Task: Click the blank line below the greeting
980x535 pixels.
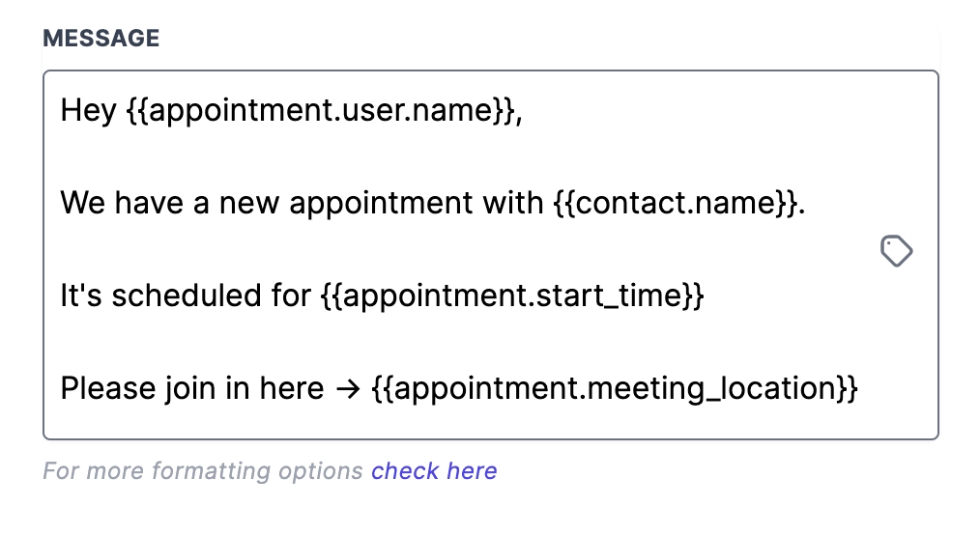Action: 290,157
